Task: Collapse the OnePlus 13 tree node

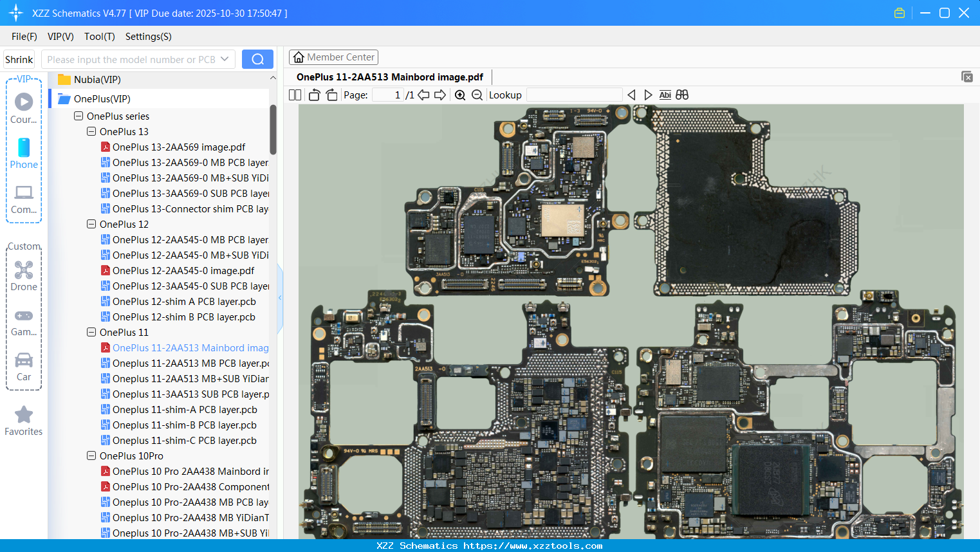Action: (91, 131)
